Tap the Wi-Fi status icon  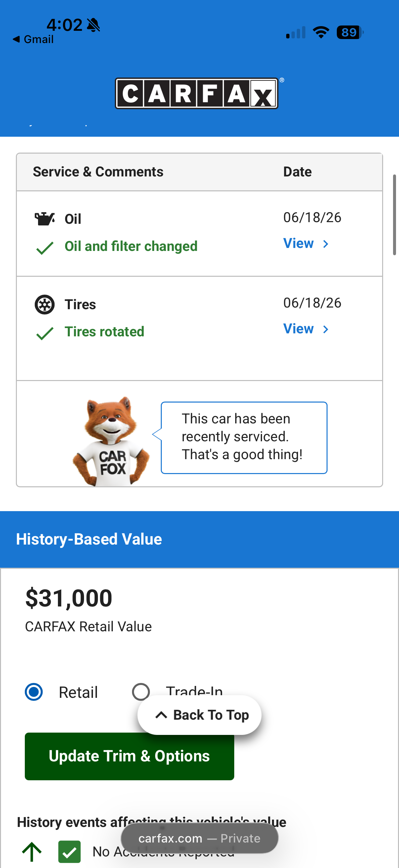click(x=321, y=32)
